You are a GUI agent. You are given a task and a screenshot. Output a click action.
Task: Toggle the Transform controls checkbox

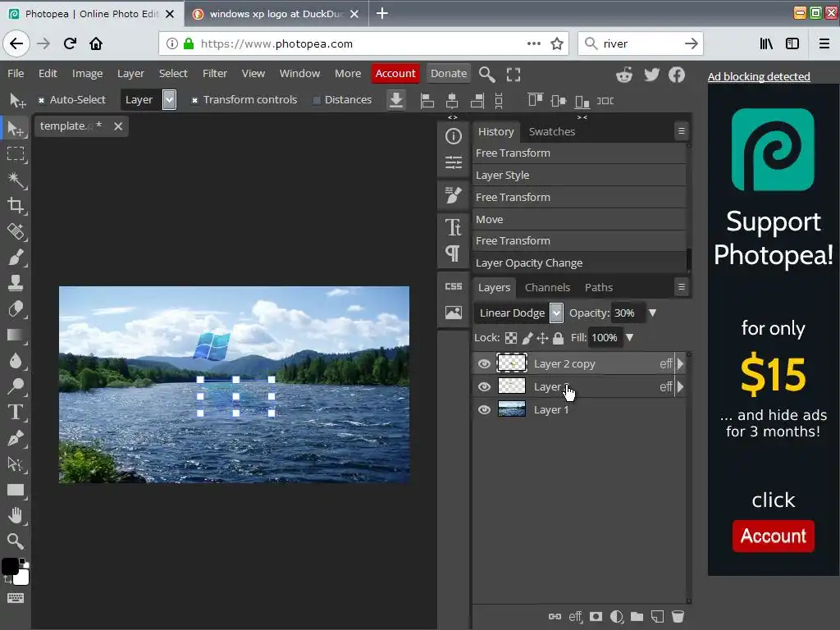194,100
